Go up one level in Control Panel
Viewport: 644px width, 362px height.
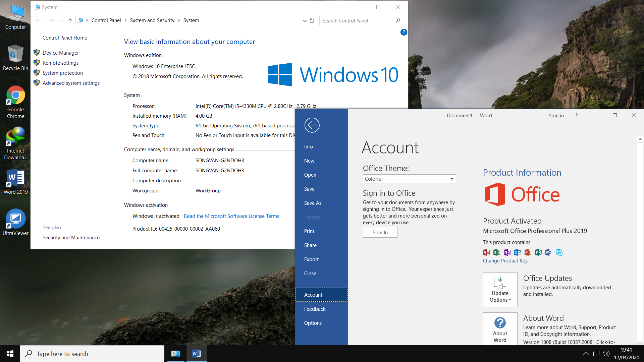coord(70,21)
